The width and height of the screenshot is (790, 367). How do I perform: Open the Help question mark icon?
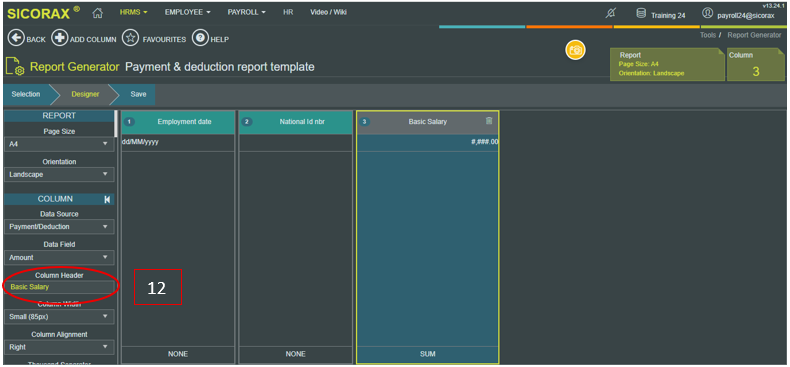point(200,39)
